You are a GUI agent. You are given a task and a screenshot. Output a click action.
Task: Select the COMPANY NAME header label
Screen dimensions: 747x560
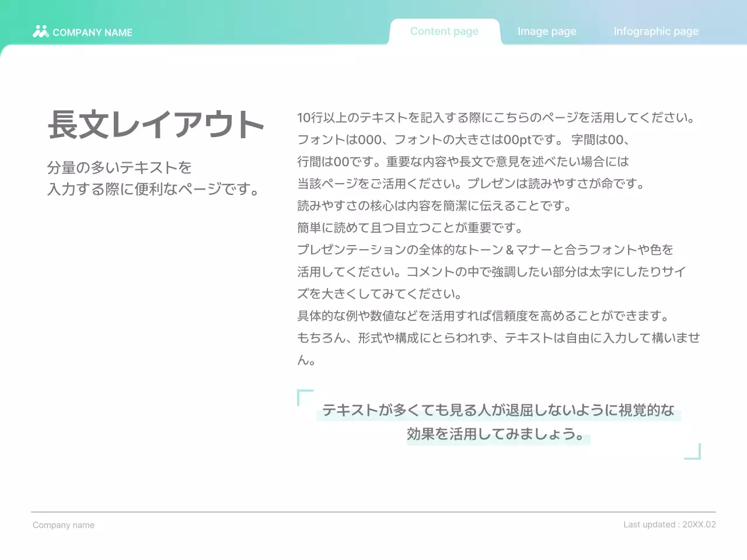[x=92, y=32]
